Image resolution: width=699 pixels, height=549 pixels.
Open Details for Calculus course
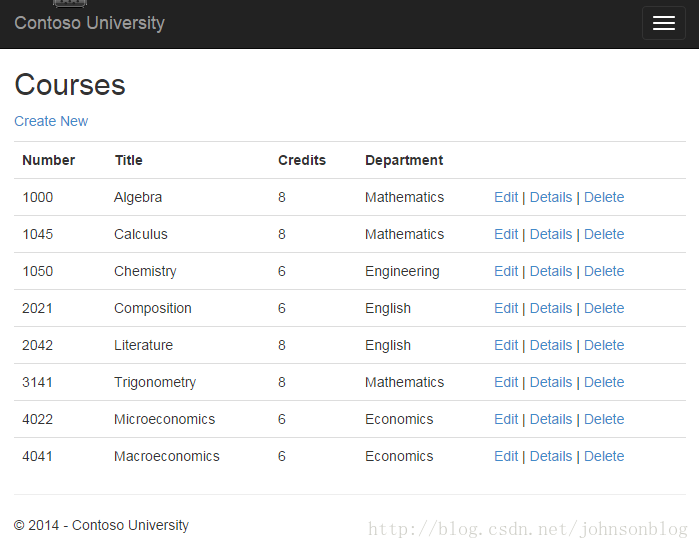tap(551, 234)
